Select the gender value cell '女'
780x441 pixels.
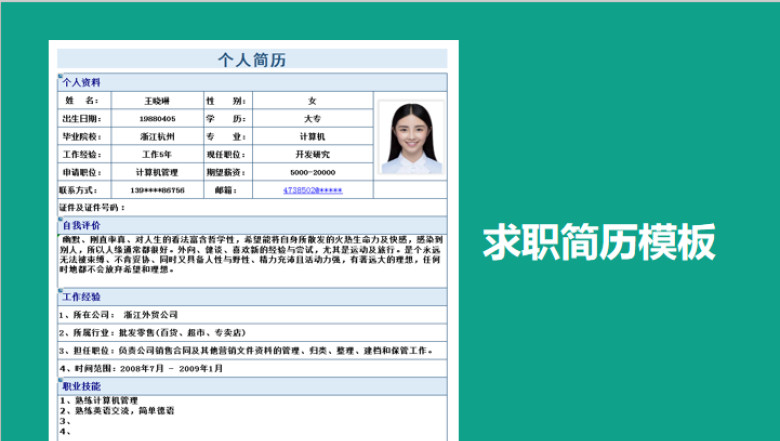[312, 100]
